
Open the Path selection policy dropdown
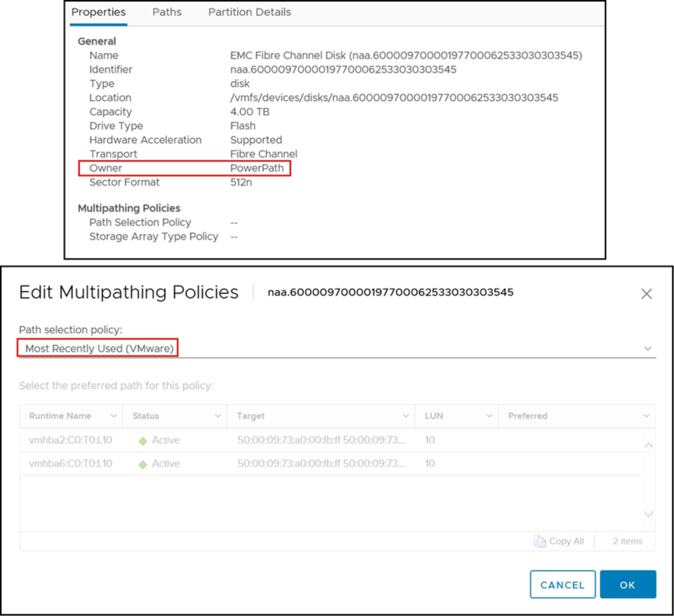[x=337, y=348]
